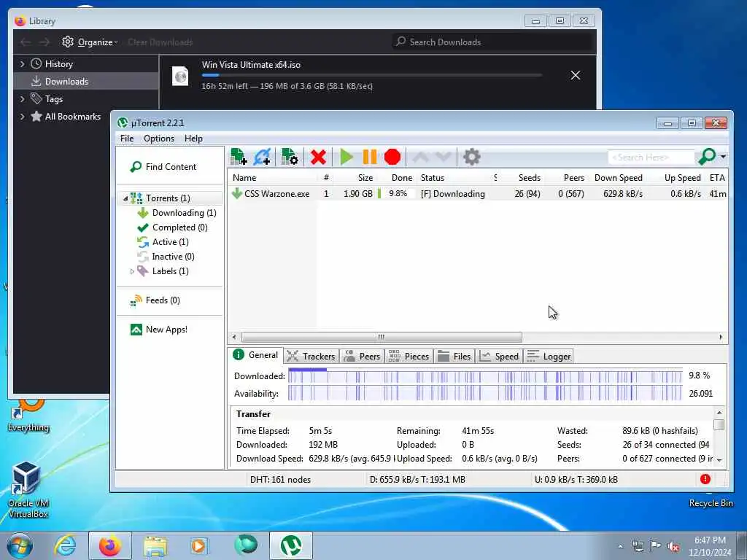This screenshot has height=560, width=747.
Task: Click Add Torrent from URL icon
Action: [263, 157]
